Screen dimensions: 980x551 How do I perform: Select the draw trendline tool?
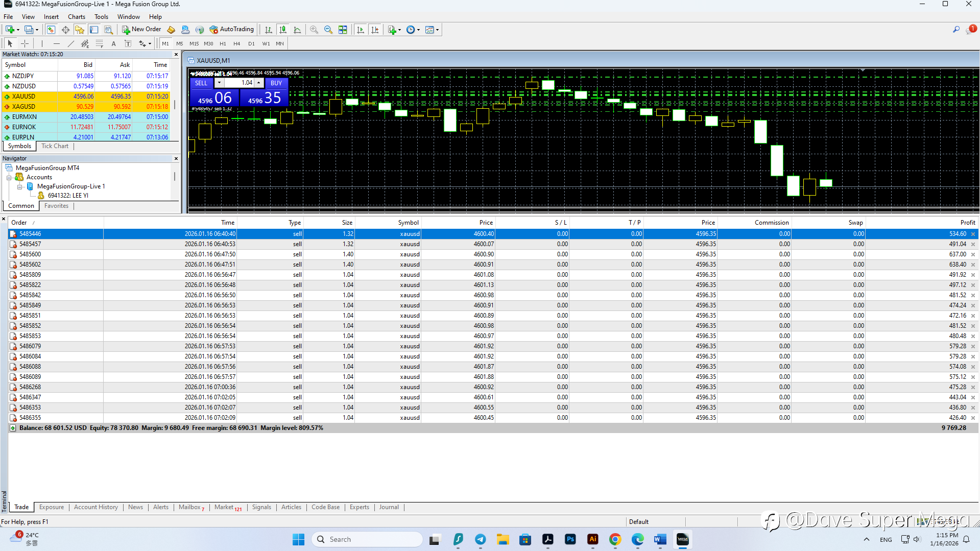coord(71,44)
